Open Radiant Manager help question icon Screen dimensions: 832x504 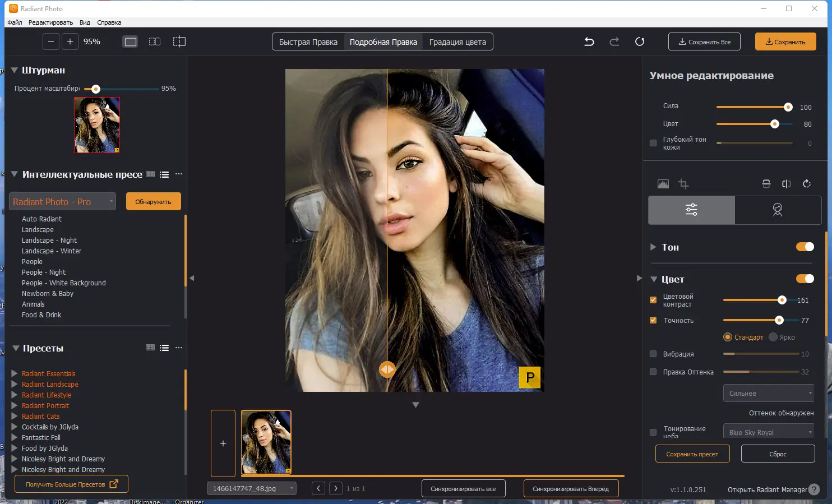pyautogui.click(x=814, y=489)
